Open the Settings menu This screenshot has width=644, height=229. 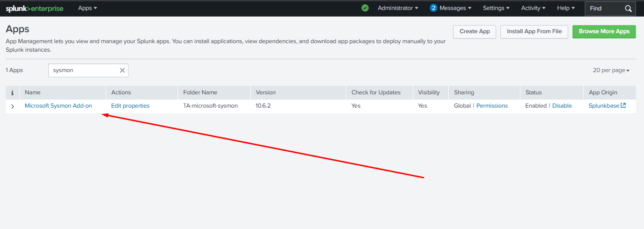[x=496, y=8]
